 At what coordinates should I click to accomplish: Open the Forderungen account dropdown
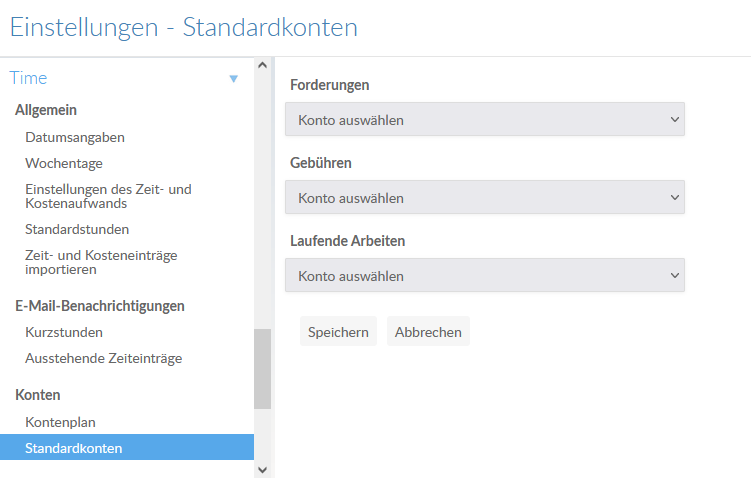click(x=485, y=119)
